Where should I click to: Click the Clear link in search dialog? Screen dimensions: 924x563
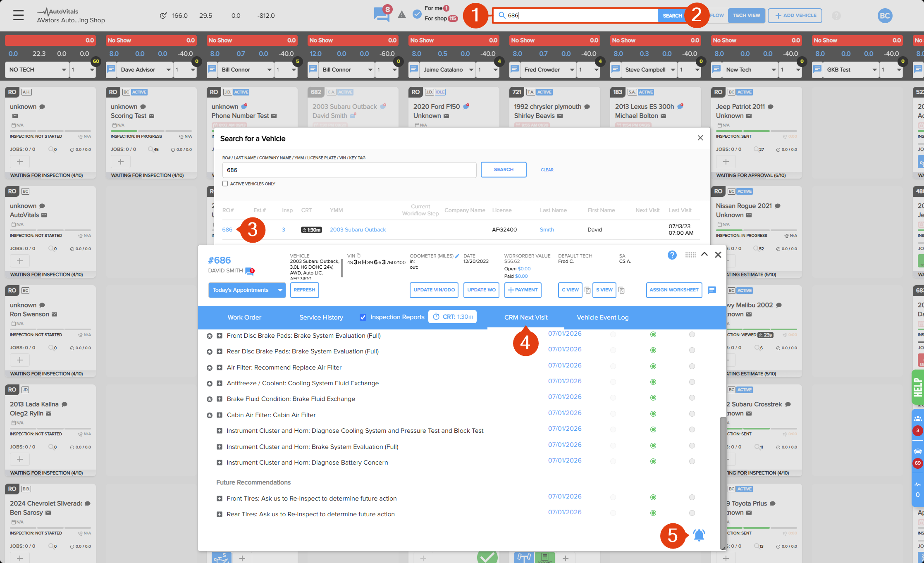(547, 170)
